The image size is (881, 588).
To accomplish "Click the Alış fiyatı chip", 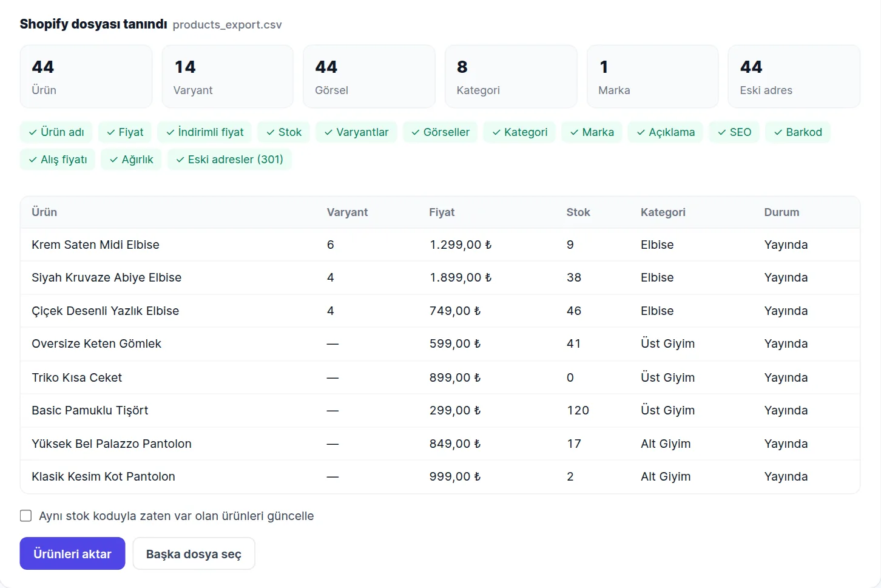I will tap(58, 160).
